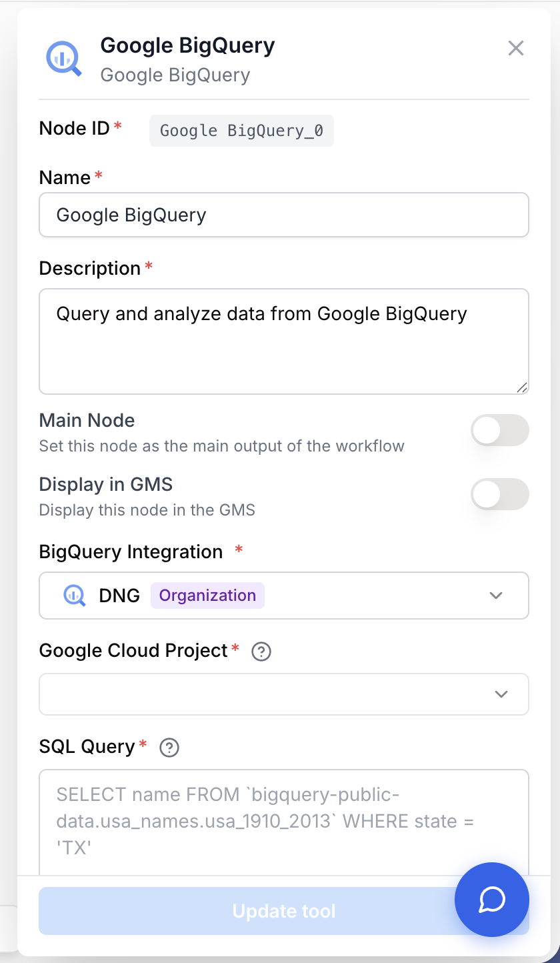Image resolution: width=560 pixels, height=963 pixels.
Task: Toggle the Main Node switch
Action: point(500,430)
